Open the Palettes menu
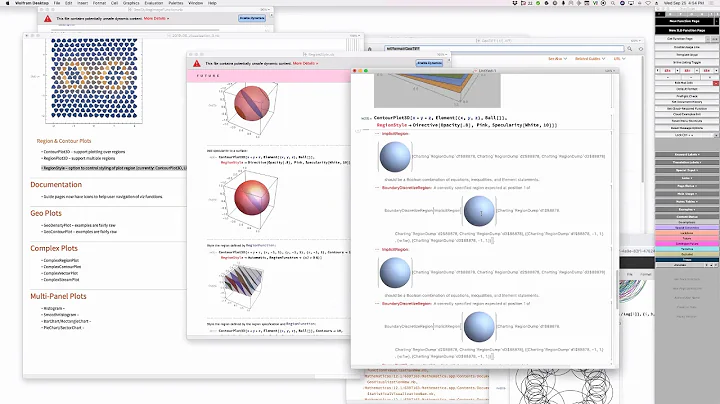This screenshot has height=404, width=720. click(x=176, y=3)
